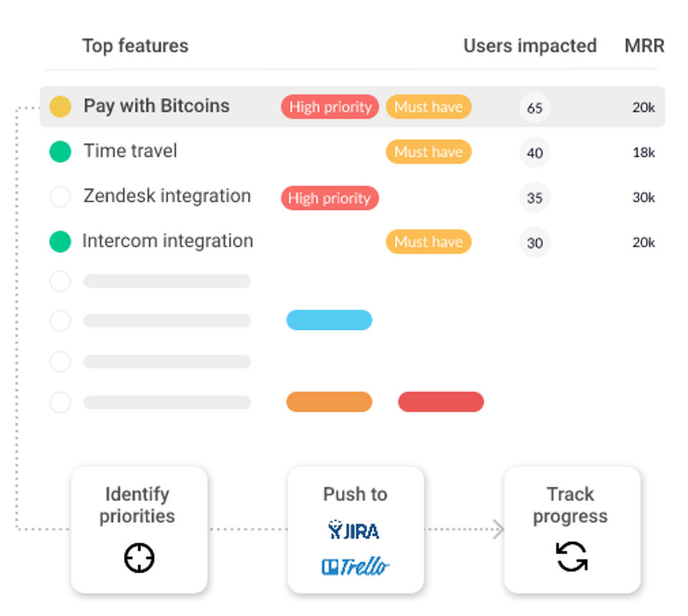688x616 pixels.
Task: Sort by MRR column header
Action: click(x=644, y=46)
